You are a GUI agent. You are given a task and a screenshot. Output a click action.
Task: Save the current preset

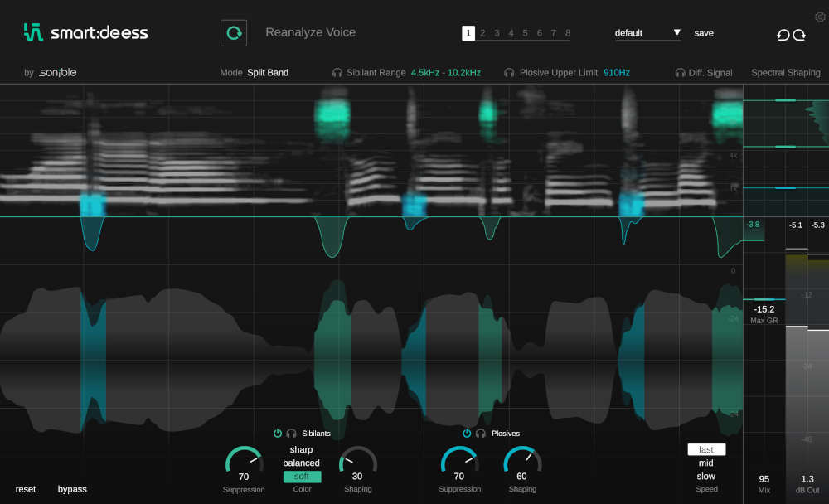(704, 33)
